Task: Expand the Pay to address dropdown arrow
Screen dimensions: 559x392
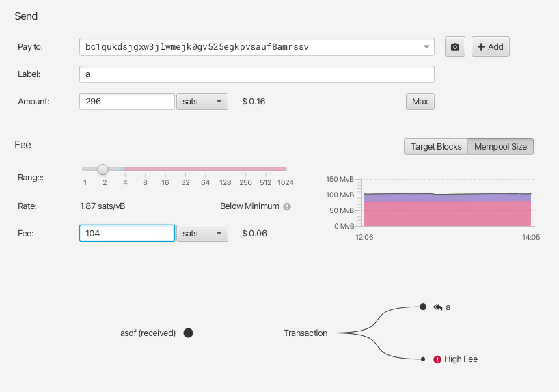Action: click(427, 46)
